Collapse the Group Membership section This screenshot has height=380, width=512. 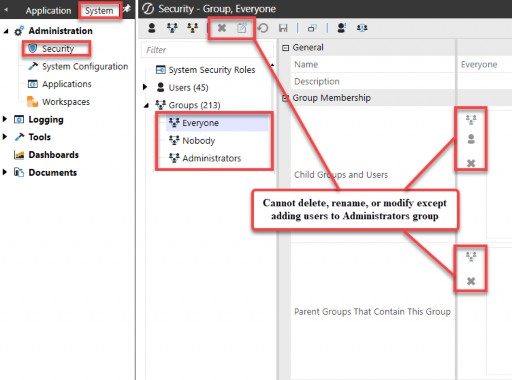point(285,98)
